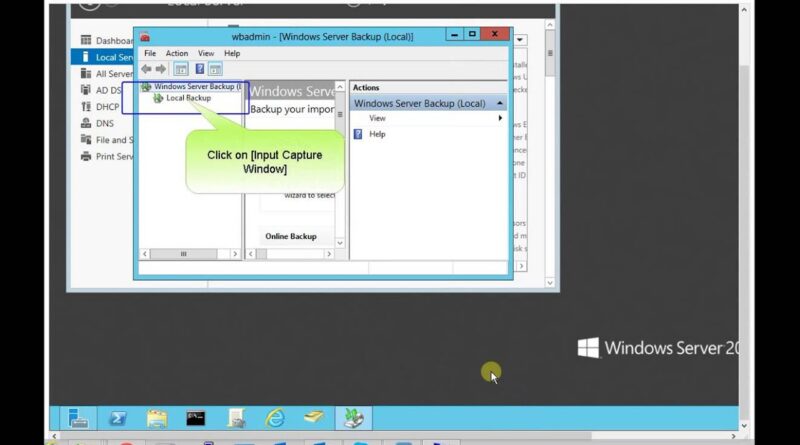Open the Action menu in wbadmin
The image size is (800, 445).
coord(177,53)
